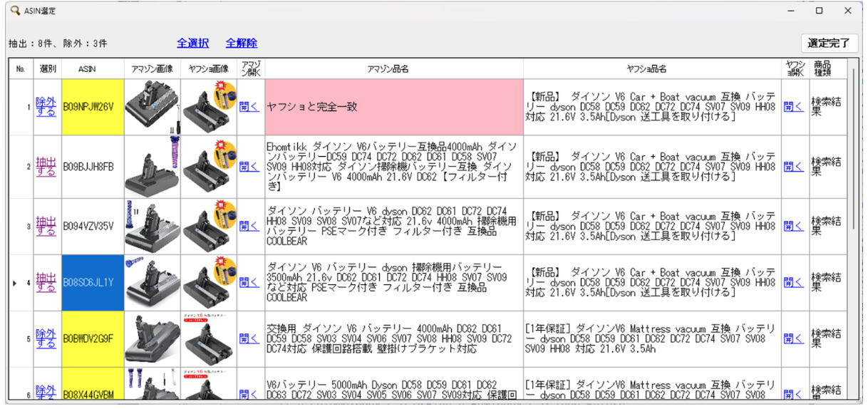The image size is (868, 409).
Task: Click the ASIN選定 magnifier window icon
Action: [15, 11]
